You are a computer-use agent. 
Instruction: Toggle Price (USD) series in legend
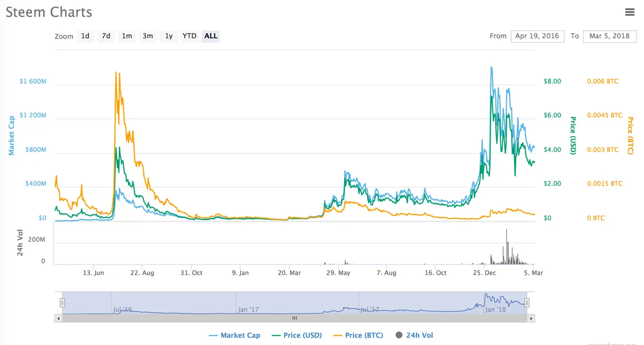297,335
